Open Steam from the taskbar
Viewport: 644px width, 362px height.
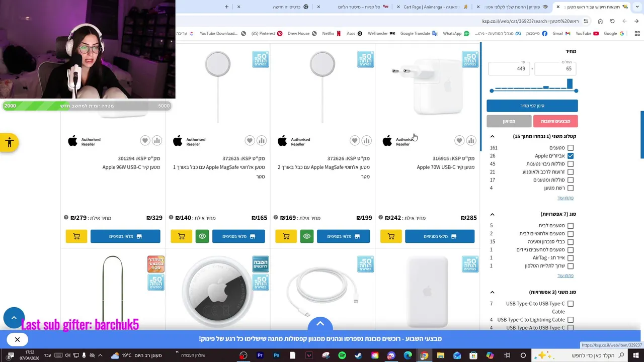(358, 355)
